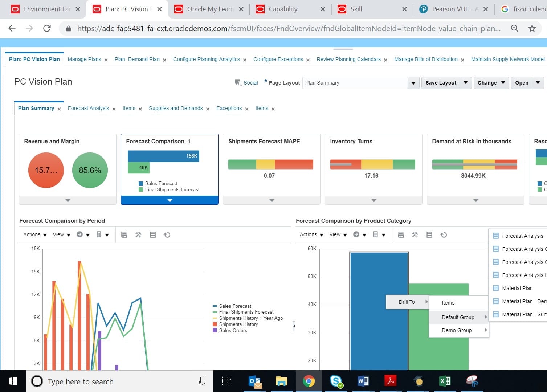Viewport: 547px width, 392px height.
Task: Select Demo Group in the Drill To submenu
Action: 457,330
